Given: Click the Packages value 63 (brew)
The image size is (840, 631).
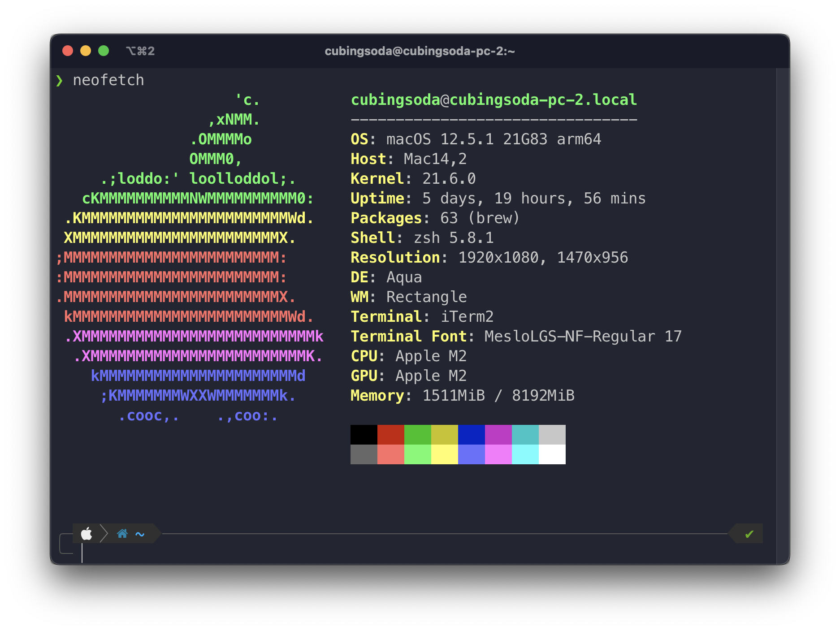Looking at the screenshot, I should click(480, 218).
